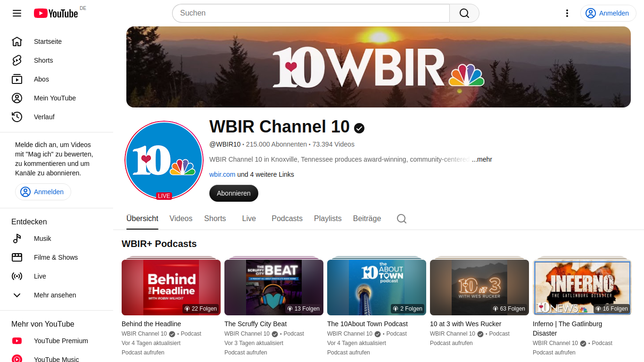The height and width of the screenshot is (362, 644).
Task: Click the 'WBIR Channel 10' page title
Action: point(280,127)
